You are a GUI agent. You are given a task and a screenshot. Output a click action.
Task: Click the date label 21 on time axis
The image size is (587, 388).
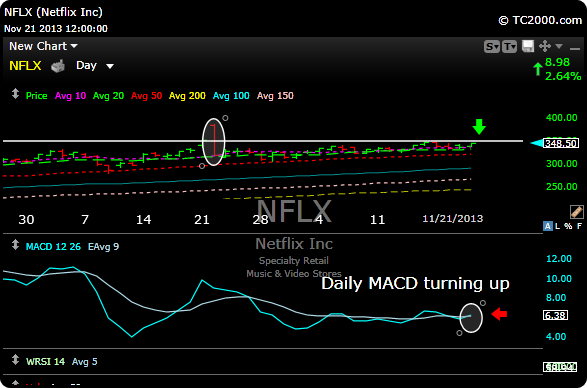pyautogui.click(x=201, y=219)
